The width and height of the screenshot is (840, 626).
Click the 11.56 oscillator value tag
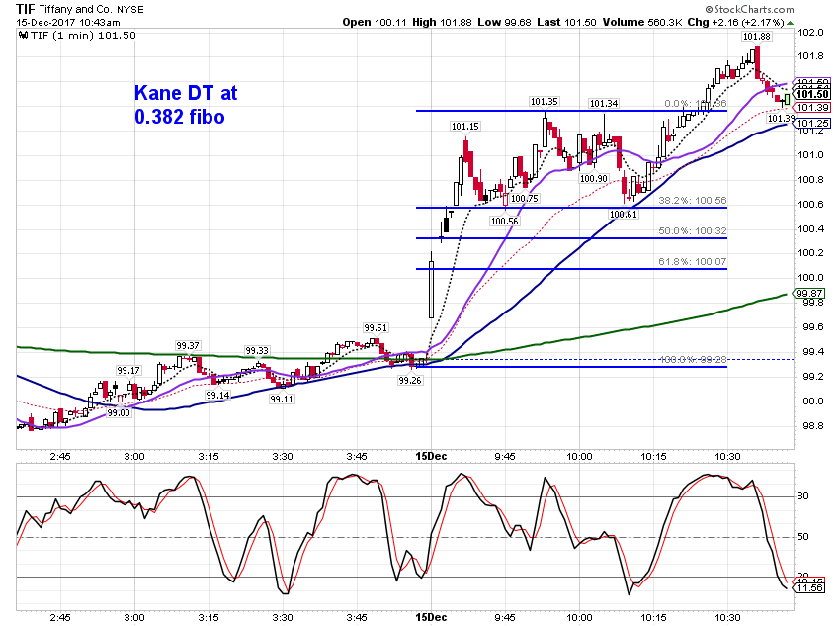tap(809, 588)
